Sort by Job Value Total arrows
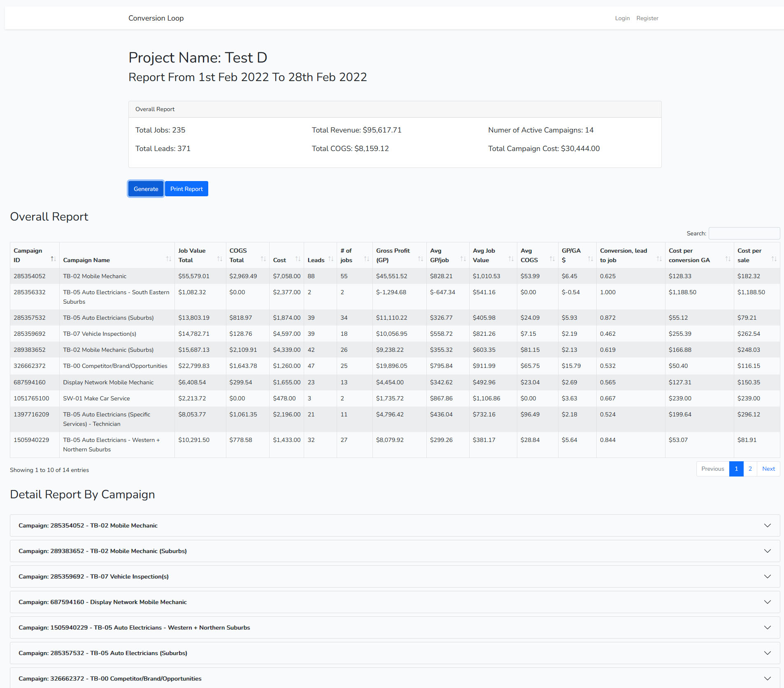Viewport: 784px width, 688px height. click(219, 259)
